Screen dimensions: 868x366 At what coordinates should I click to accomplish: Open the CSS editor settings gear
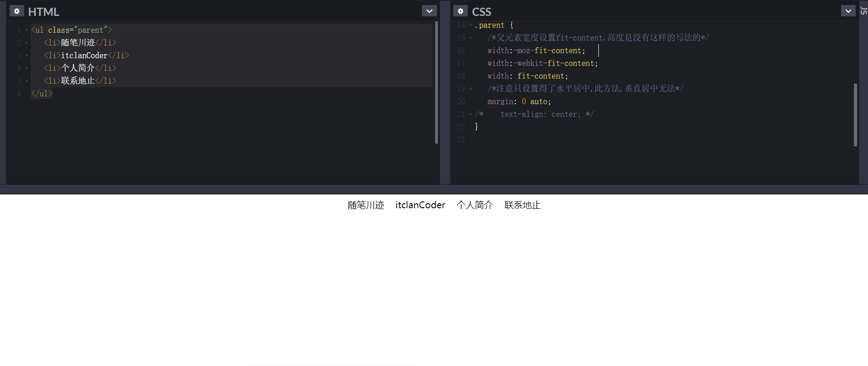click(461, 11)
